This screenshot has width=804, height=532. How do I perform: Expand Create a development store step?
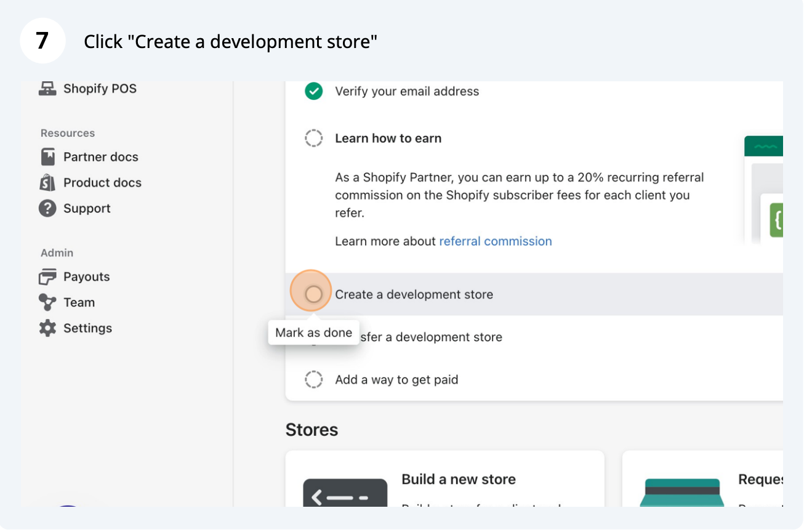pyautogui.click(x=414, y=294)
